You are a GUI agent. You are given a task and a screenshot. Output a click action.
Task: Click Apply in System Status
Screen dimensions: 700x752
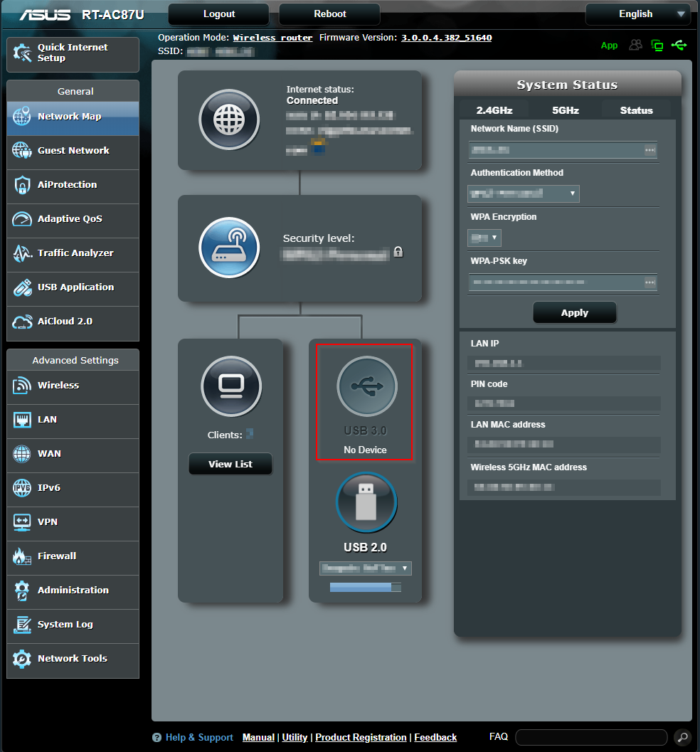click(574, 313)
